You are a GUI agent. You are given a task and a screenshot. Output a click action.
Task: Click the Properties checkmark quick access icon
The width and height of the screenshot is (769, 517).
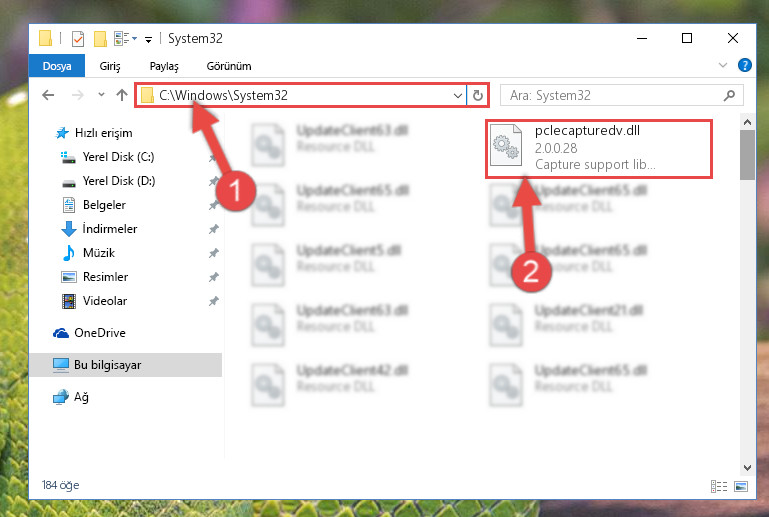click(x=77, y=38)
